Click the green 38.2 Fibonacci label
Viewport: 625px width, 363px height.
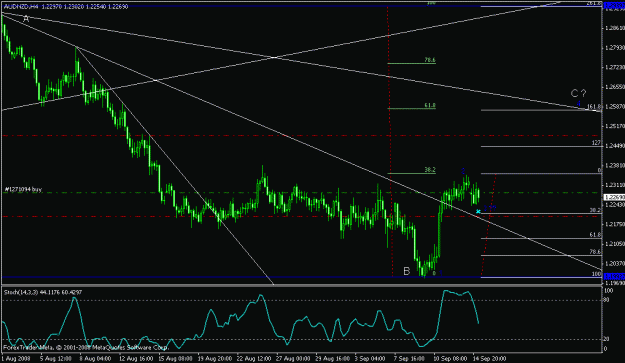tap(430, 170)
